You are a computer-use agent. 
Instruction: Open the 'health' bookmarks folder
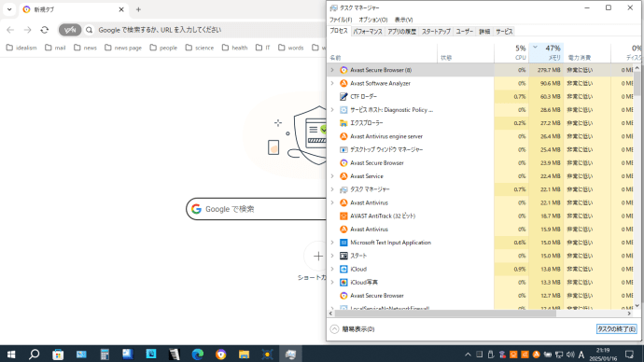[234, 48]
